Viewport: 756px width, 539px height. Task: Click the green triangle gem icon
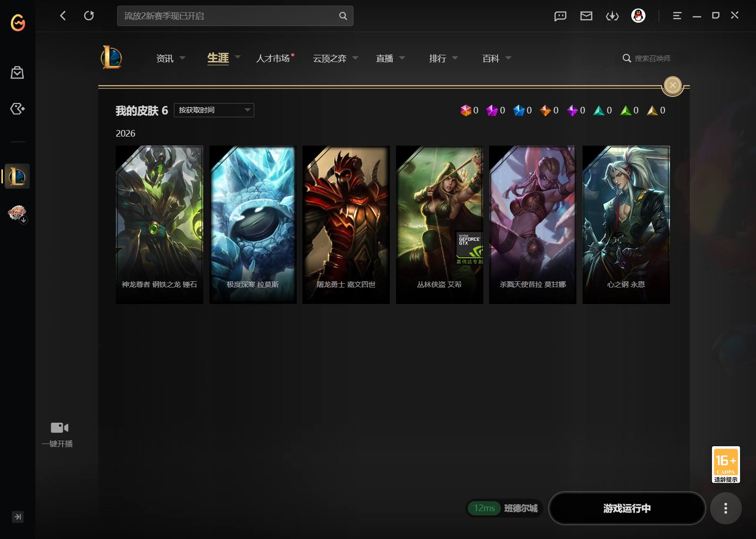click(x=626, y=110)
